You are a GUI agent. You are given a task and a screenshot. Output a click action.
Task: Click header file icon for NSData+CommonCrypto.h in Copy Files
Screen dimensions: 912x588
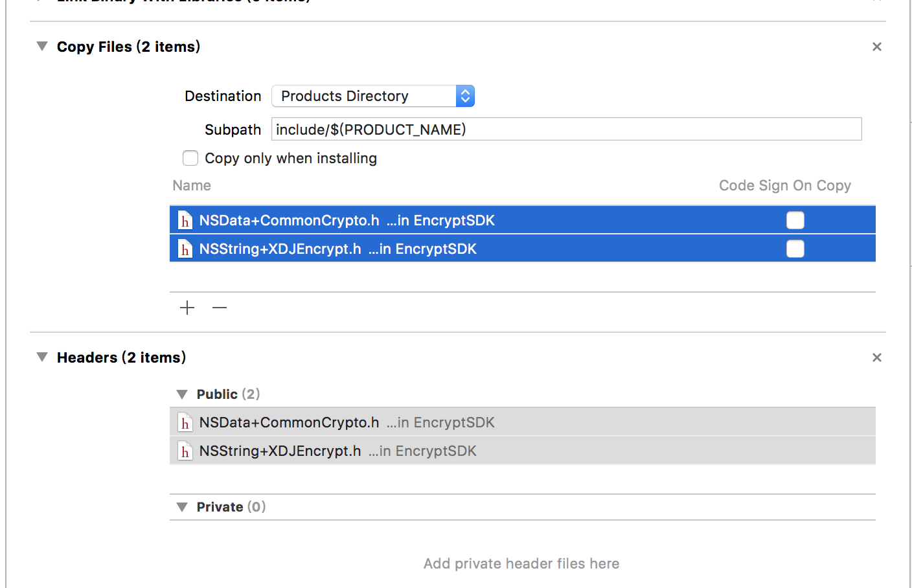185,221
